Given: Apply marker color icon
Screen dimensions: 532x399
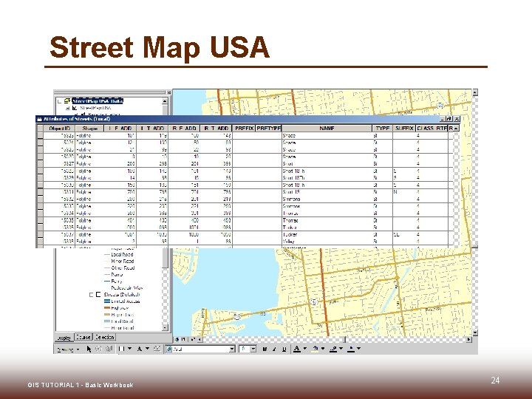Looking at the screenshot, I should point(351,349).
